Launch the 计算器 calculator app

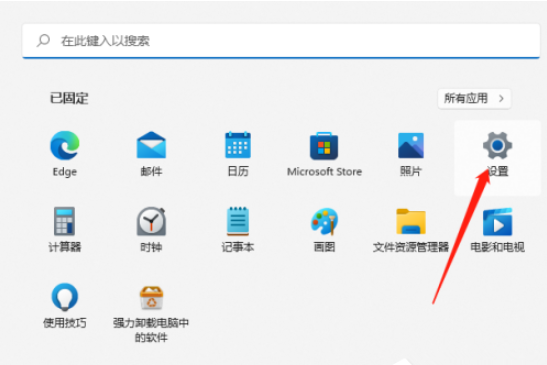[65, 221]
